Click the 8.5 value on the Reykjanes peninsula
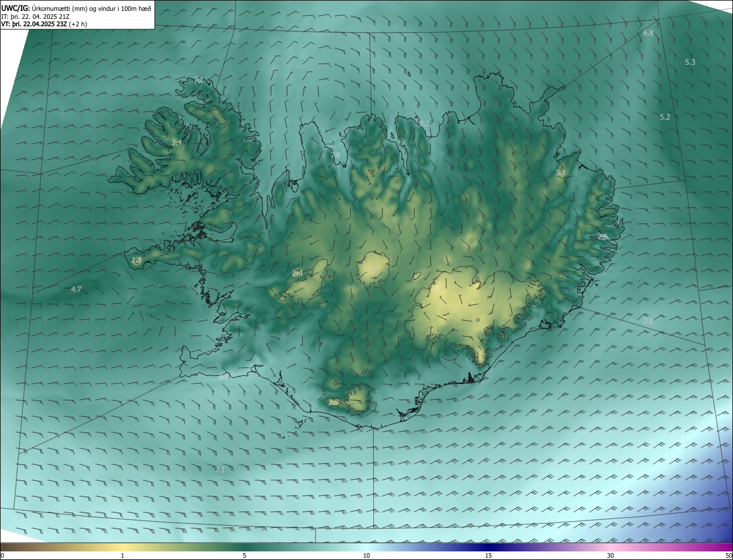Viewport: 733px width, 560px height. (x=224, y=376)
